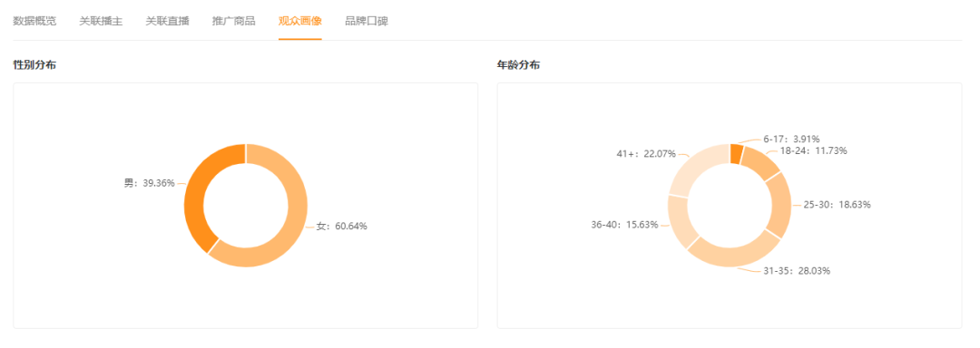Go to the 推广商品 tab
Viewport: 980px width, 348px height.
point(234,21)
